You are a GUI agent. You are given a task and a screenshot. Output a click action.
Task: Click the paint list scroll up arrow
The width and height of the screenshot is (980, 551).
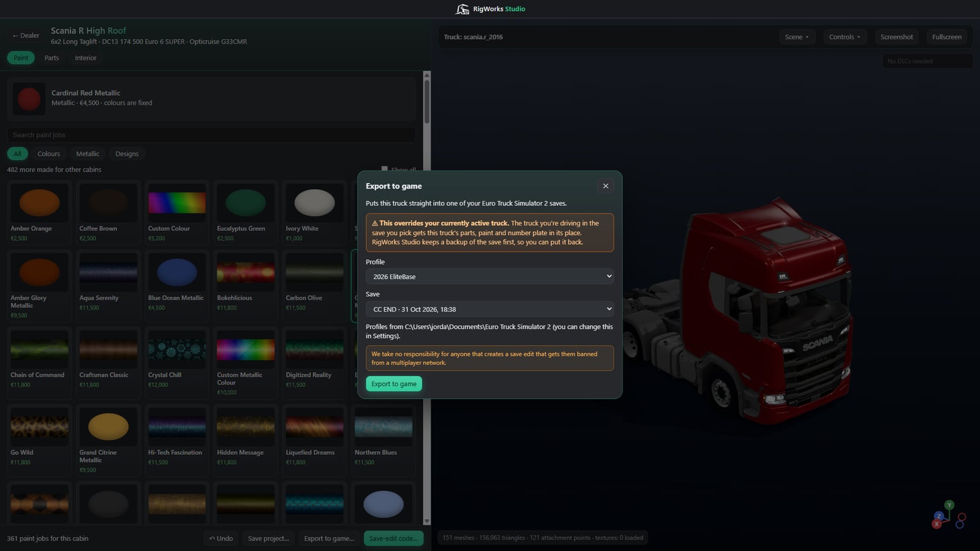tap(427, 75)
